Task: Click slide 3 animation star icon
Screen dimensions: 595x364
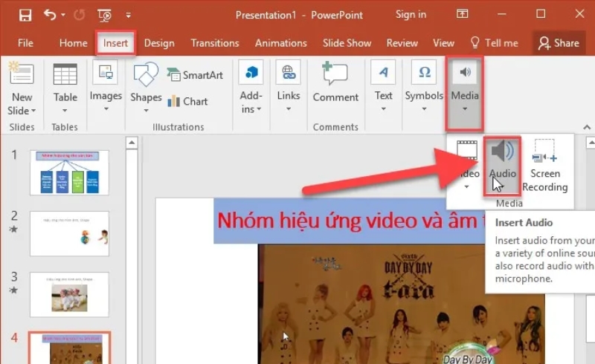Action: (x=13, y=290)
